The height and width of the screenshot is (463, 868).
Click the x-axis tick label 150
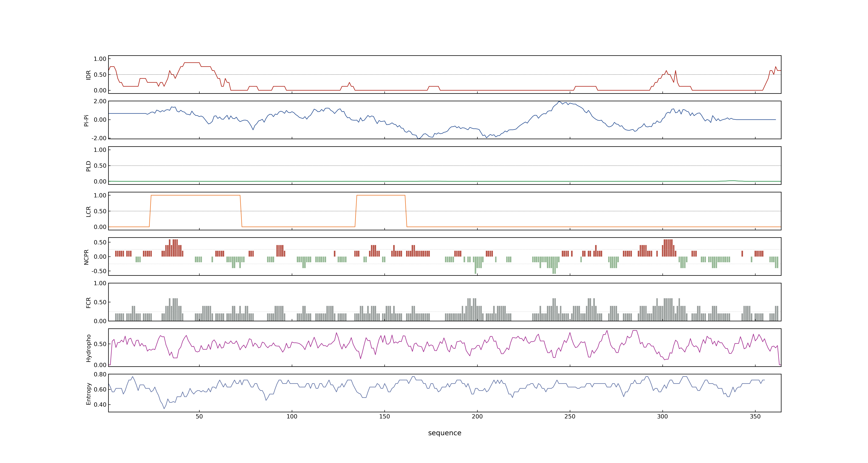[384, 416]
